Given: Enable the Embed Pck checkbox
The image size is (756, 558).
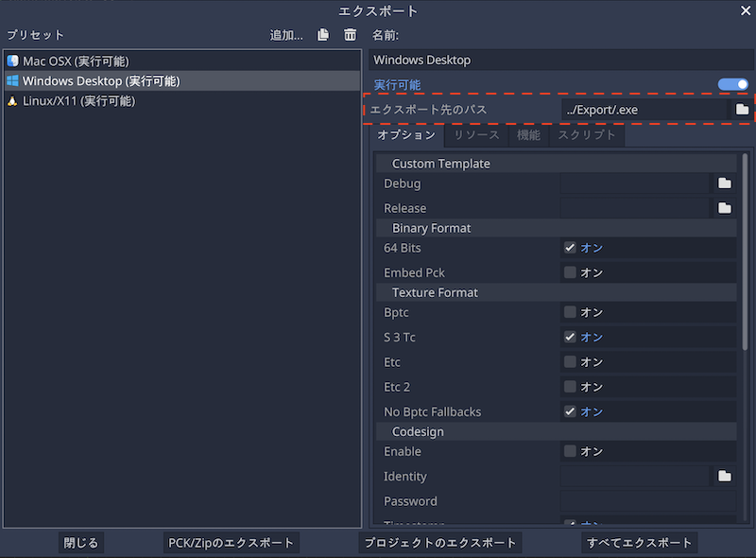Looking at the screenshot, I should click(x=570, y=272).
